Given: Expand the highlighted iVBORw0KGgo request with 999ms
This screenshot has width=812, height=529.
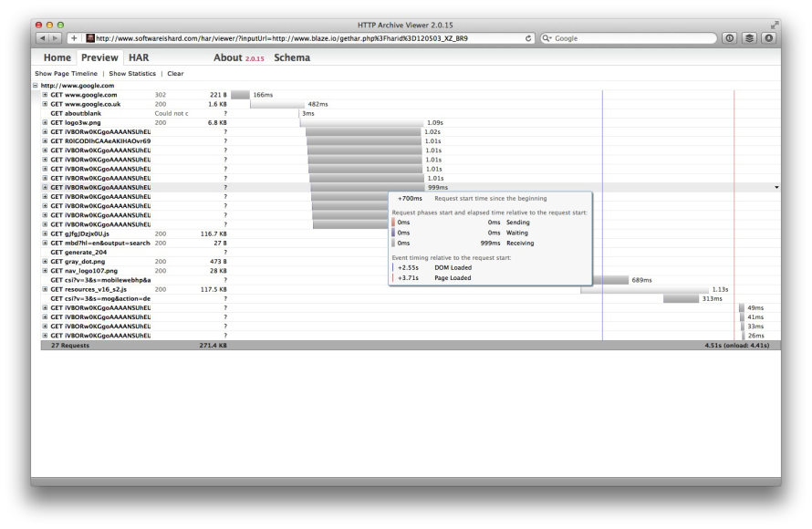Looking at the screenshot, I should tap(45, 187).
